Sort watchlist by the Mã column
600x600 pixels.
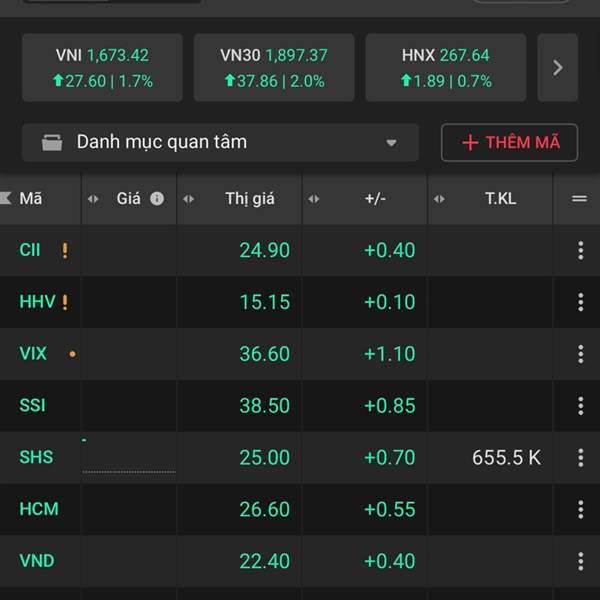click(x=30, y=199)
